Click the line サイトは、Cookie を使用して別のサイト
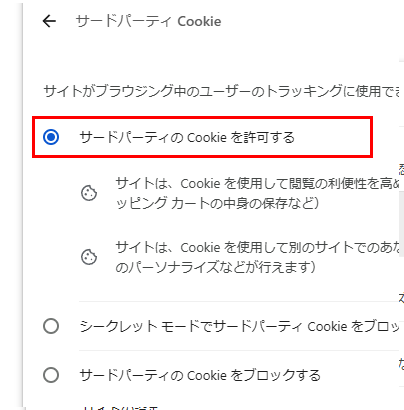 pyautogui.click(x=257, y=247)
